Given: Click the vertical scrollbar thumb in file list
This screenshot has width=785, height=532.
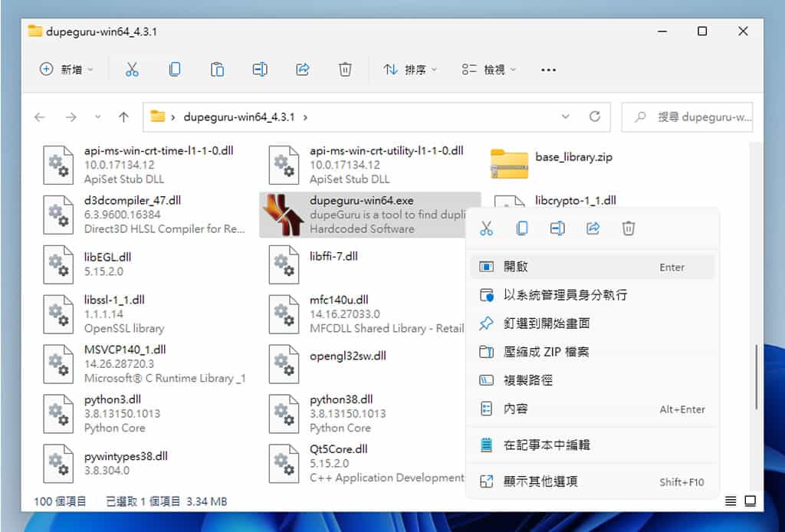Looking at the screenshot, I should [x=756, y=376].
